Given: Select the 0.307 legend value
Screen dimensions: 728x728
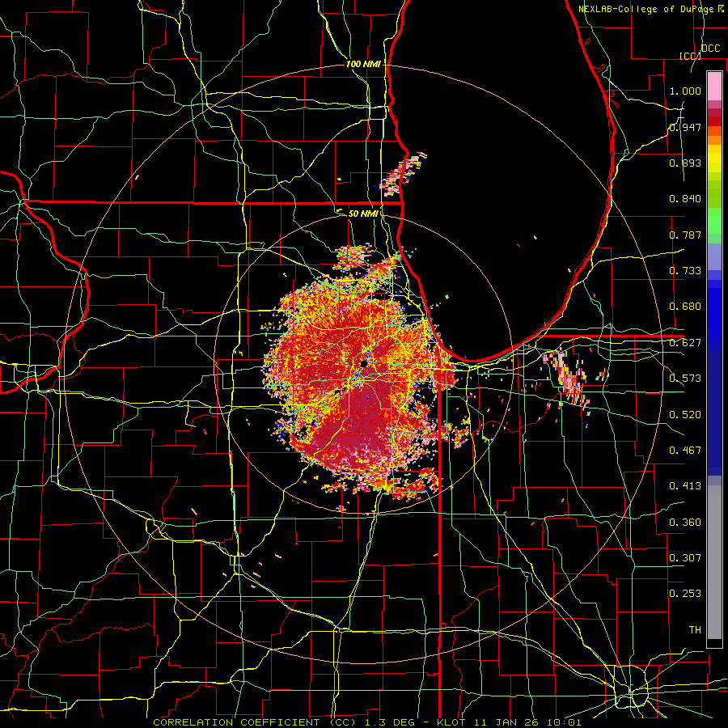Looking at the screenshot, I should [685, 557].
